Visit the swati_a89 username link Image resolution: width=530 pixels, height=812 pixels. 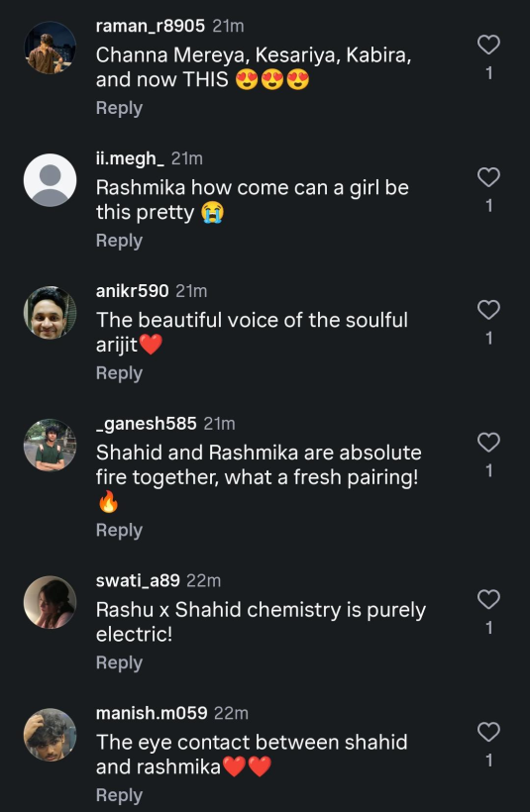[138, 580]
